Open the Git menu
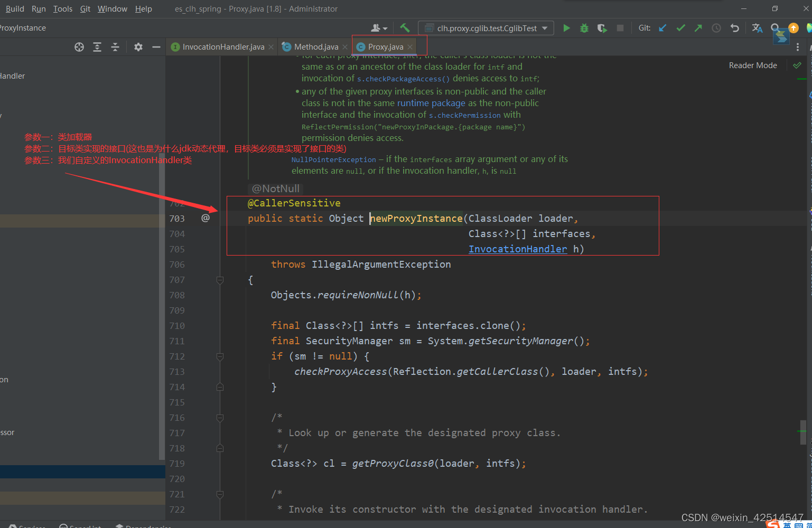Viewport: 812px width, 528px height. (x=85, y=9)
